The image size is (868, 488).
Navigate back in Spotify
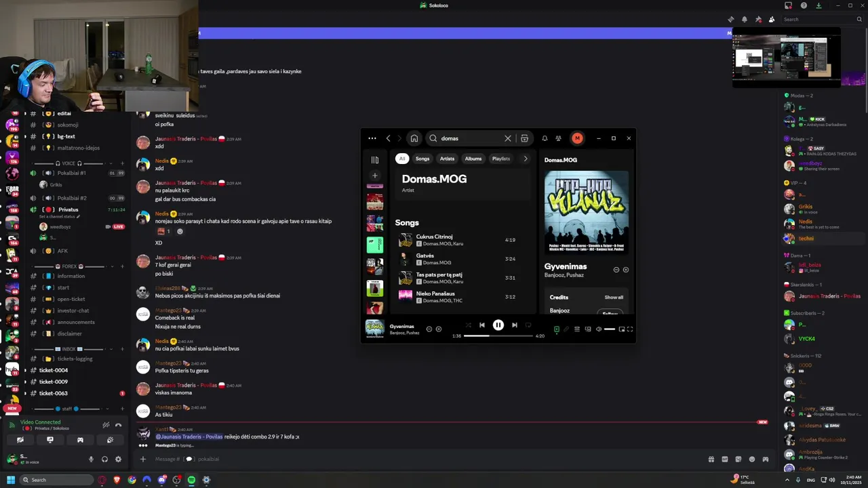point(388,138)
